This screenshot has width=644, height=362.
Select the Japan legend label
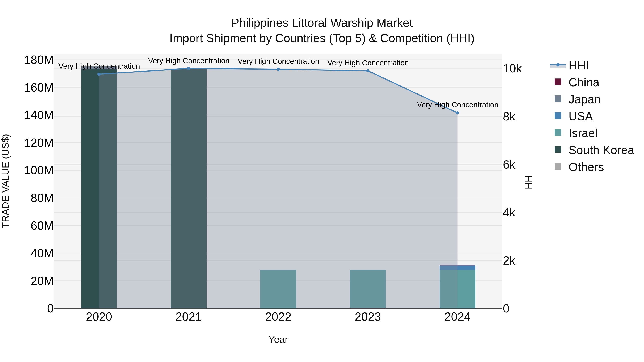point(584,99)
